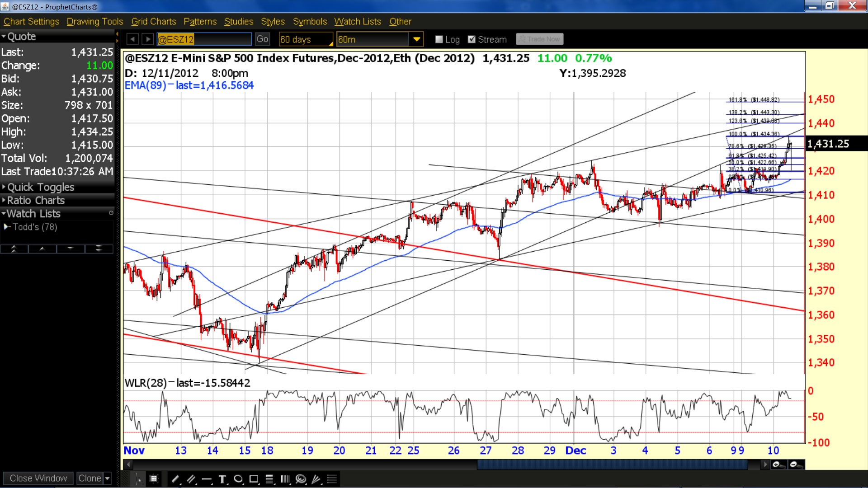This screenshot has width=868, height=488.
Task: Select the parallel lines channel tool
Action: (191, 479)
